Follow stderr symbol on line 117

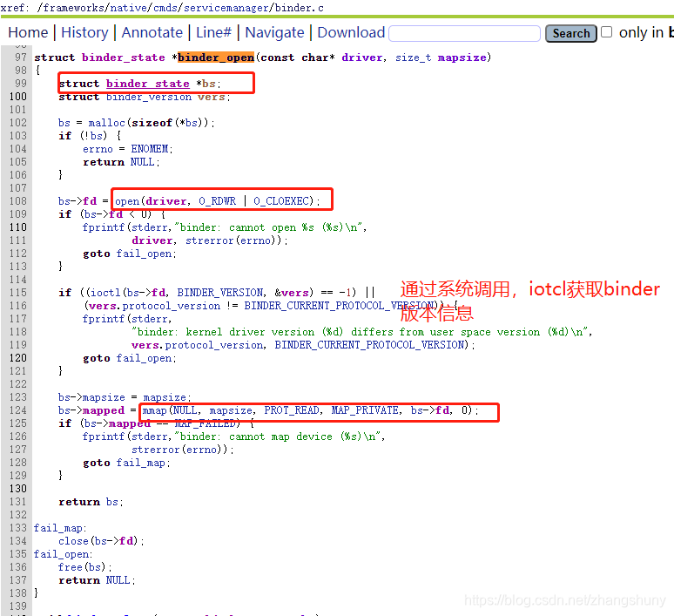149,319
